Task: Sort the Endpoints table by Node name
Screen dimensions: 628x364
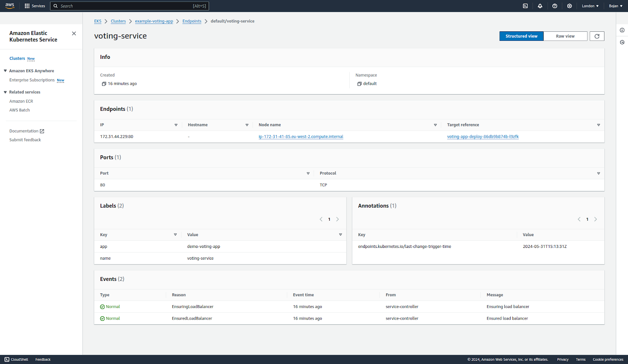Action: [x=435, y=125]
